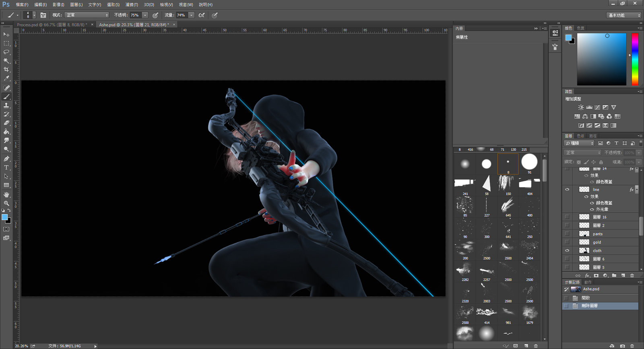The width and height of the screenshot is (644, 349).
Task: Select the Move tool
Action: (x=6, y=34)
